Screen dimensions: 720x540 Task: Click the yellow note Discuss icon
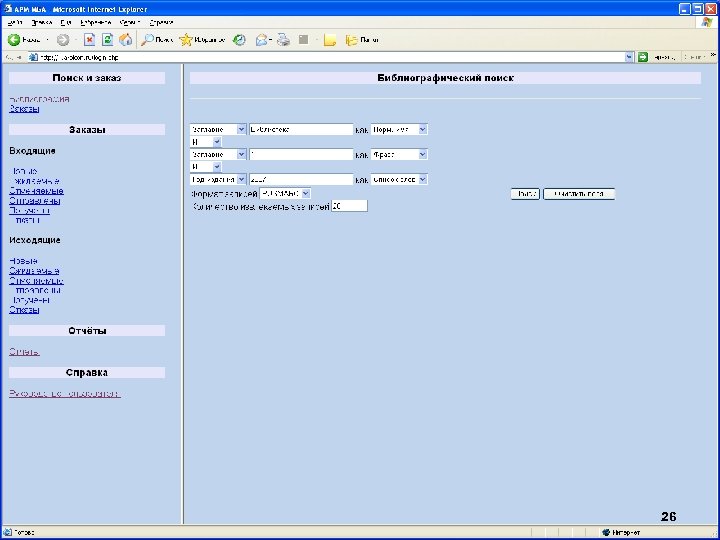point(330,40)
